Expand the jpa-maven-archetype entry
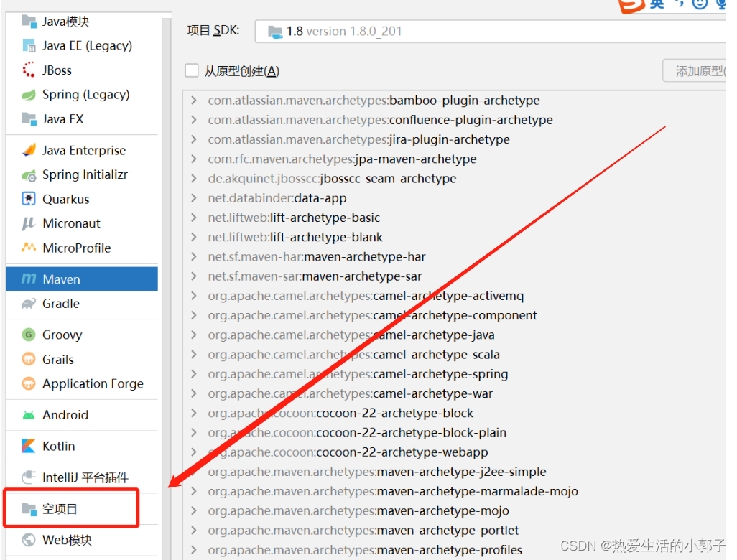Image resolution: width=737 pixels, height=560 pixels. coord(194,159)
